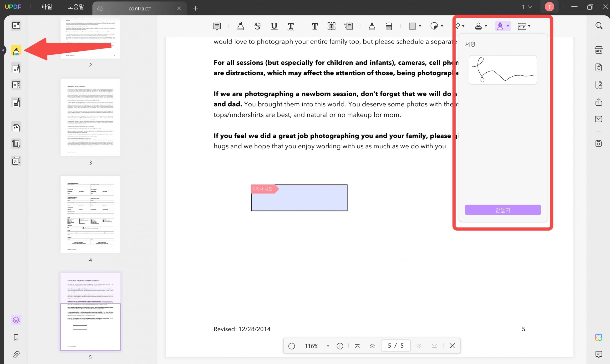This screenshot has width=610, height=364.
Task: Open page 3 thumbnail
Action: click(90, 117)
